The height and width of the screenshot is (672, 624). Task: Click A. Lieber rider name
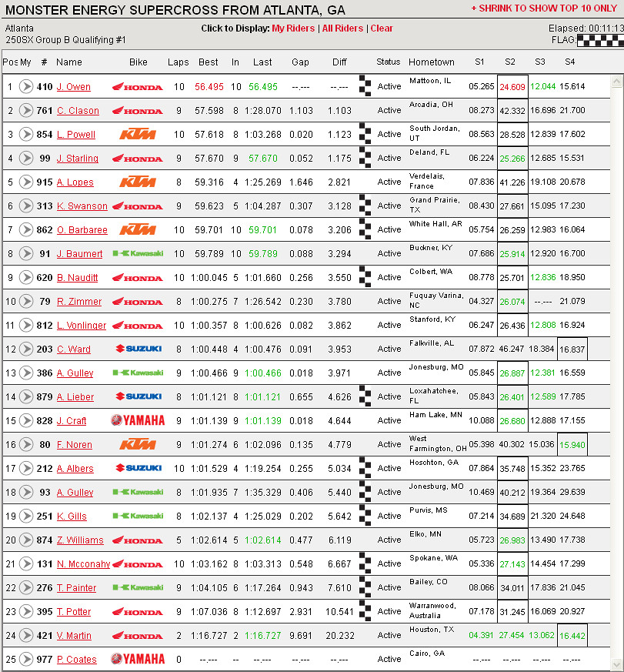point(75,397)
